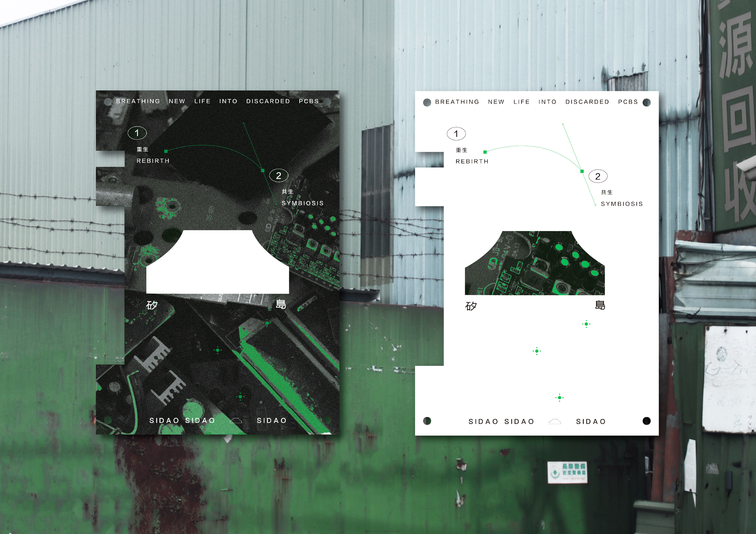Image resolution: width=756 pixels, height=534 pixels.
Task: Click the double SIDAO SIDAO text on the white poster footer
Action: pos(501,421)
